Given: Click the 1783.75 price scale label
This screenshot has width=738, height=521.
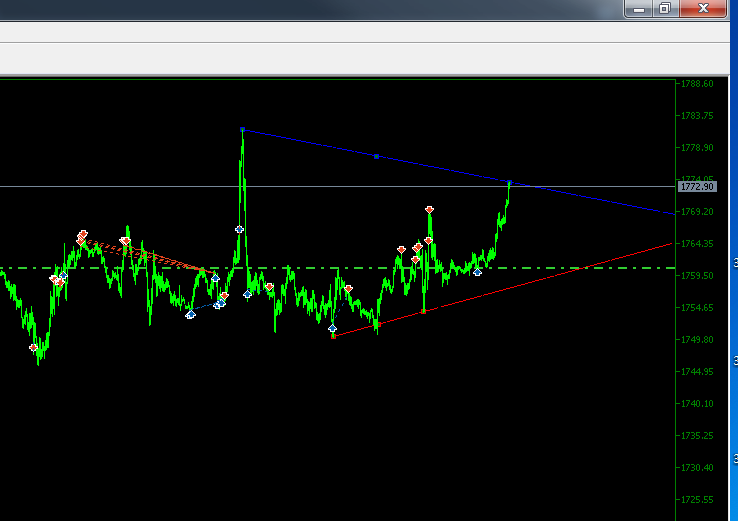Looking at the screenshot, I should [x=697, y=116].
